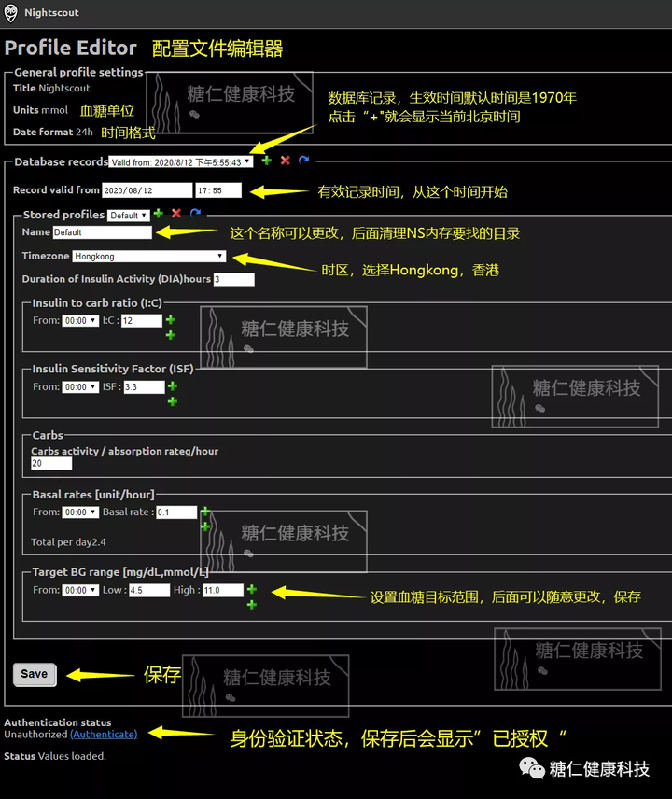The width and height of the screenshot is (672, 799).
Task: Click lower plus under the ISF row
Action: 173,401
